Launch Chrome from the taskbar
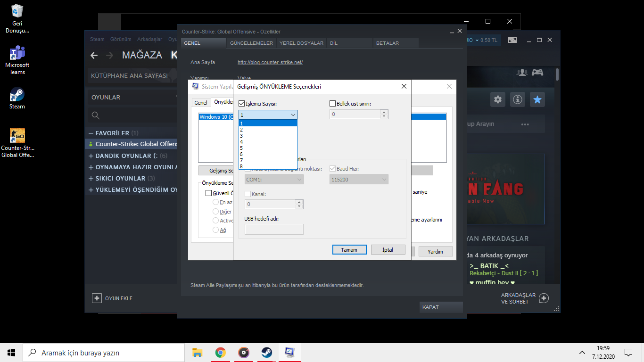 [x=220, y=353]
